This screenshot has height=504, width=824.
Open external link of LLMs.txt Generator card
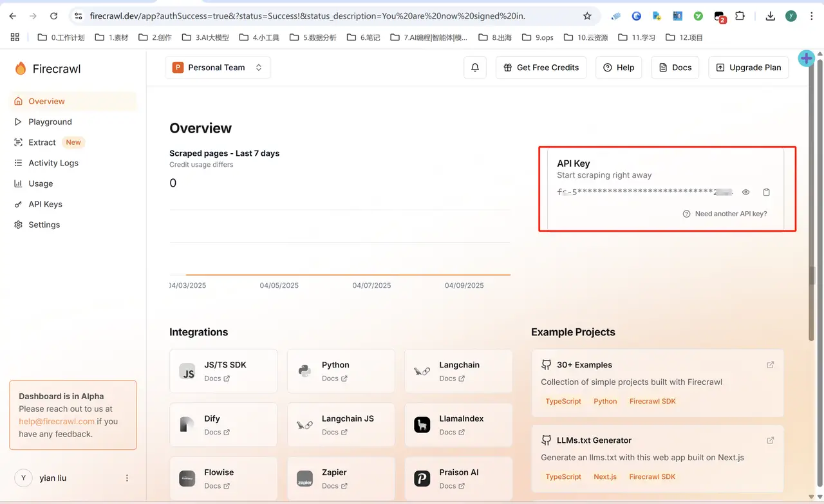[x=771, y=440]
